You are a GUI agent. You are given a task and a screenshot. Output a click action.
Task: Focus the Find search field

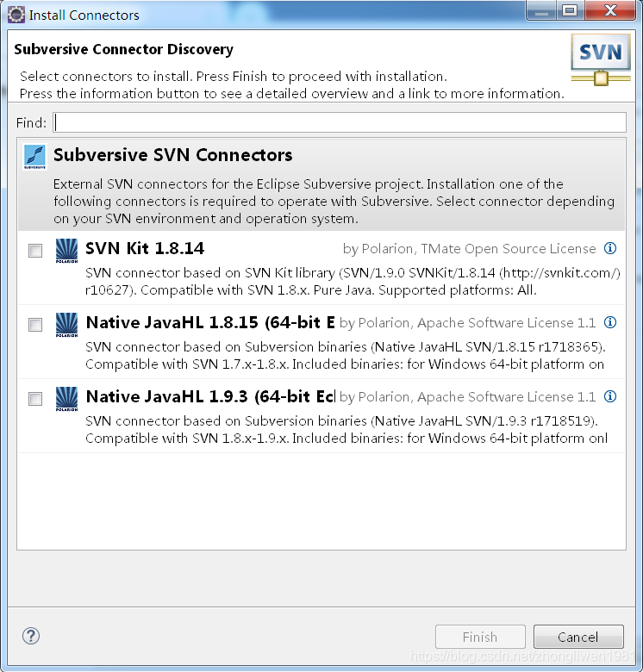coord(340,122)
